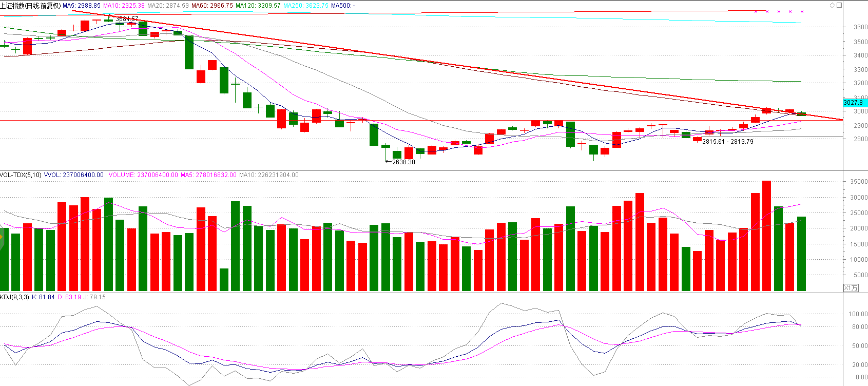The width and height of the screenshot is (868, 386).
Task: Select the volume MA10: 226231904.00 label
Action: coord(269,175)
